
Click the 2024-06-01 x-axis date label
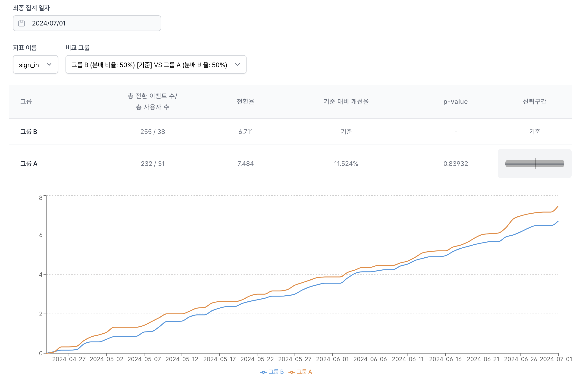(x=332, y=359)
